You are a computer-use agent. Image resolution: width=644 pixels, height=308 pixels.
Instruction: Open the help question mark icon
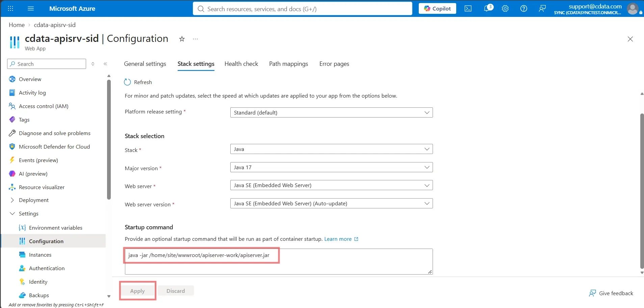tap(524, 8)
